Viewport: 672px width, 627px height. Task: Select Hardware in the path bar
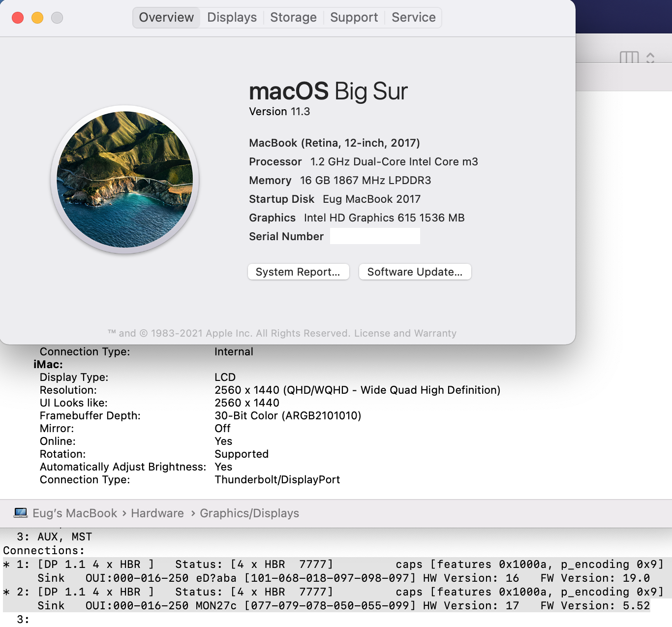157,513
